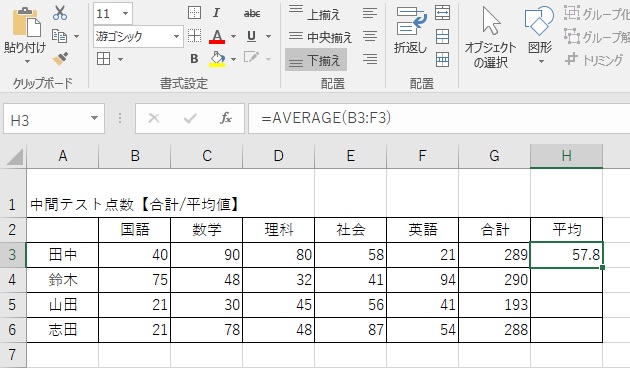This screenshot has width=630, height=368.
Task: Click the borders grid icon below font name
Action: [x=103, y=59]
